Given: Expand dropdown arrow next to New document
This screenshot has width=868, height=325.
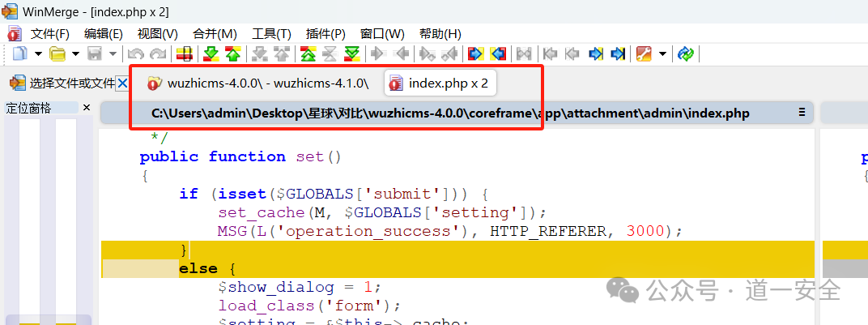Looking at the screenshot, I should [38, 53].
